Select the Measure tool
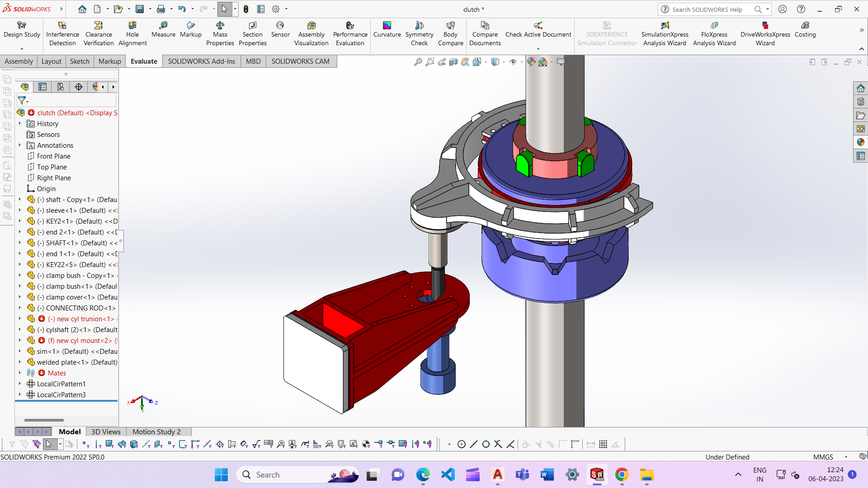The image size is (868, 488). (163, 30)
